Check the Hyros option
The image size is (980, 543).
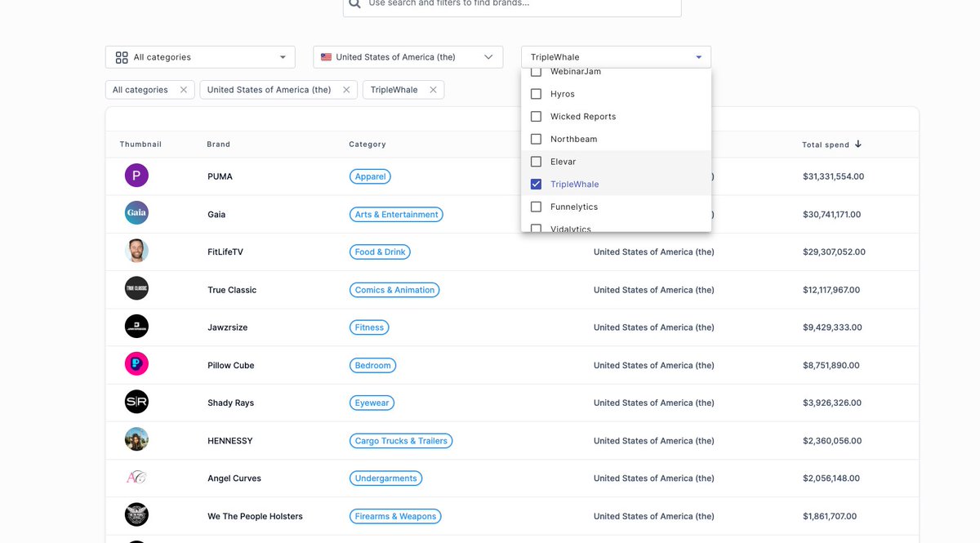click(536, 94)
